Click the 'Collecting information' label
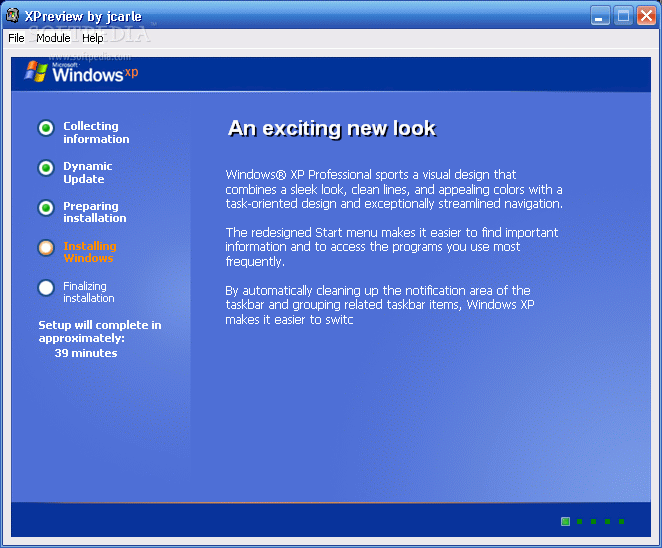Viewport: 662px width, 548px height. pyautogui.click(x=96, y=133)
